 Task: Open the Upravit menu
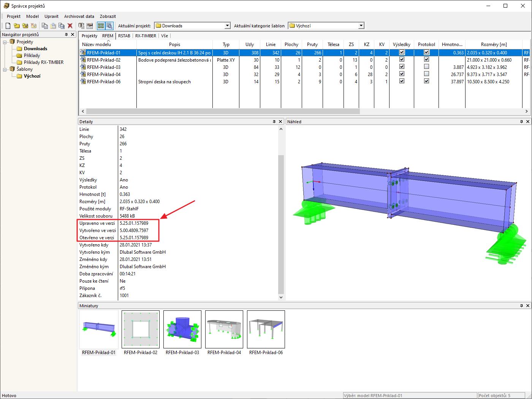(x=51, y=16)
